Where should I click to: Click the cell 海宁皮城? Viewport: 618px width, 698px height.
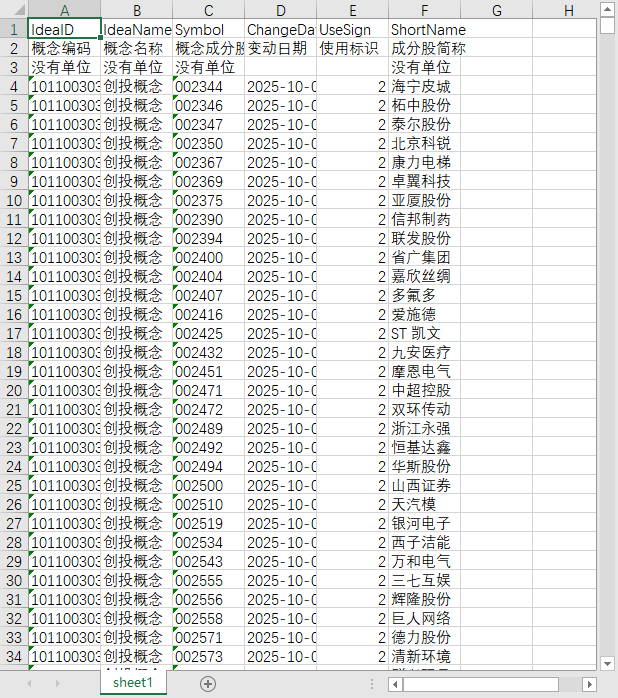(x=424, y=86)
